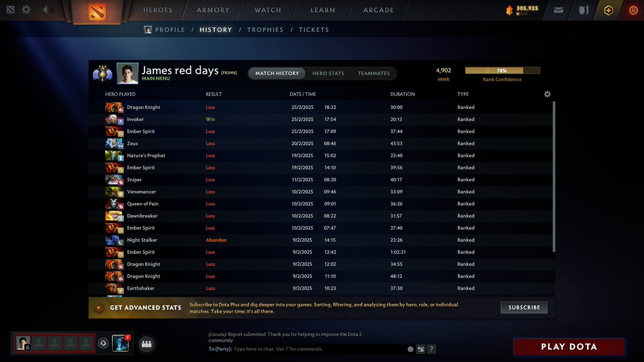Click the TYPE column header

(x=463, y=94)
